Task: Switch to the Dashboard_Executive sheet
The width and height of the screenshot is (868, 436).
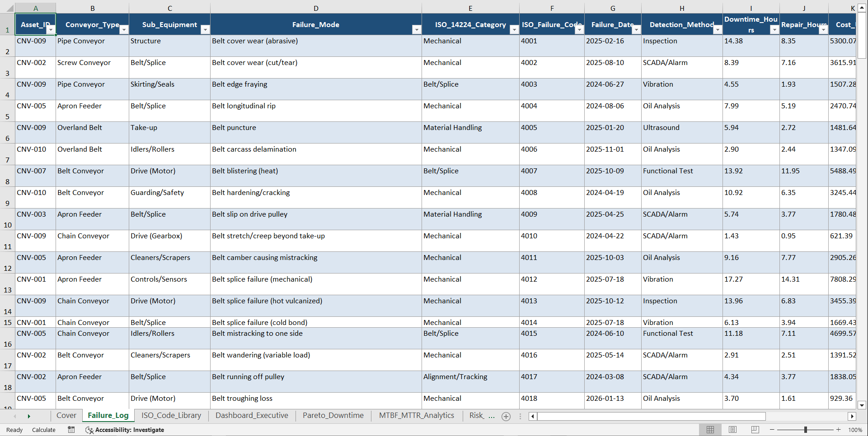Action: click(252, 416)
